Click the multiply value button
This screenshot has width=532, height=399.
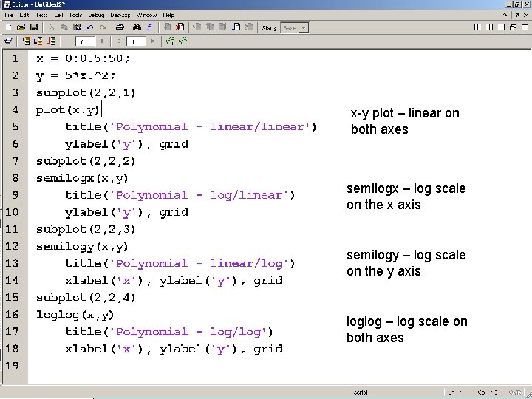point(153,41)
